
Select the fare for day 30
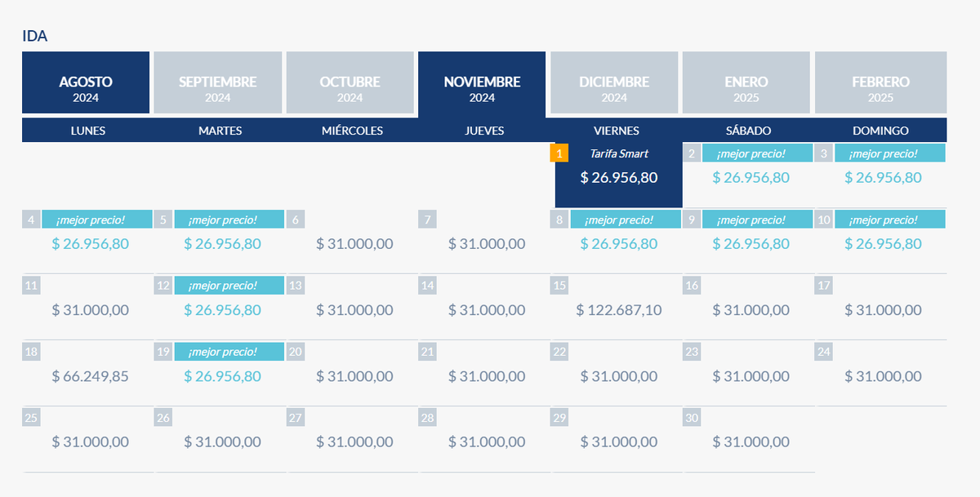point(751,442)
